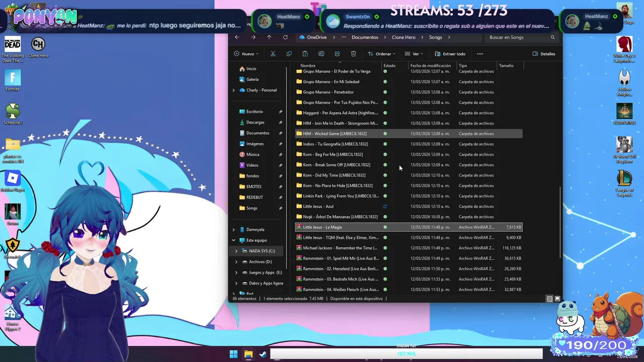Expand Damnyela tree node
Screen dimensions: 644x362
point(233,229)
